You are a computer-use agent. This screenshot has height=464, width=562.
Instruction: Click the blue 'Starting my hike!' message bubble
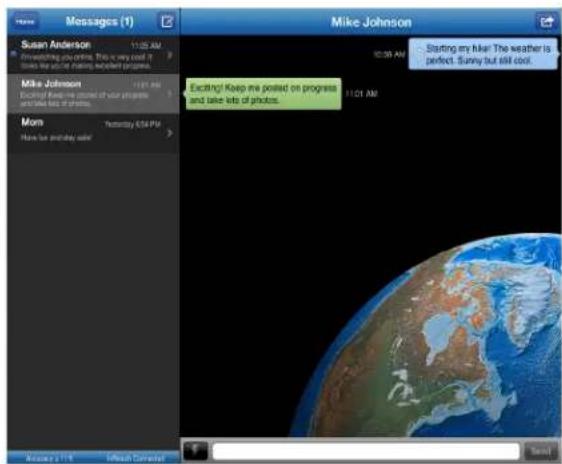tap(483, 54)
